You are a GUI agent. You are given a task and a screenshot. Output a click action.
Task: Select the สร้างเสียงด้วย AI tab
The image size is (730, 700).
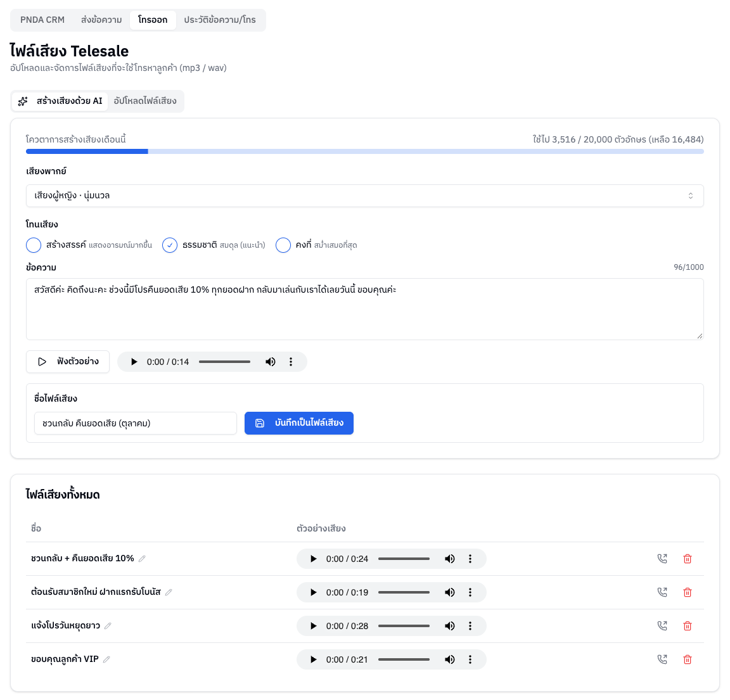coord(60,101)
